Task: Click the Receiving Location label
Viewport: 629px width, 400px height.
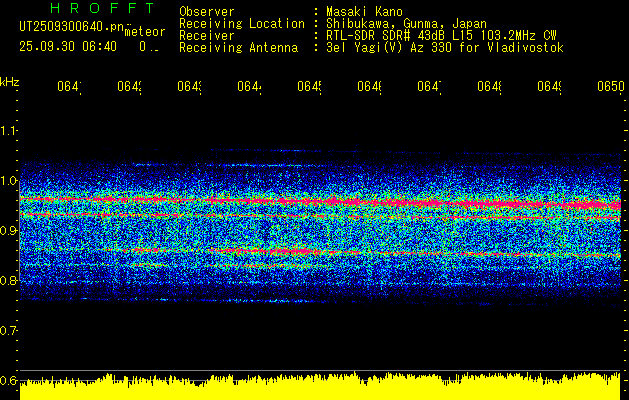Action: coord(242,24)
